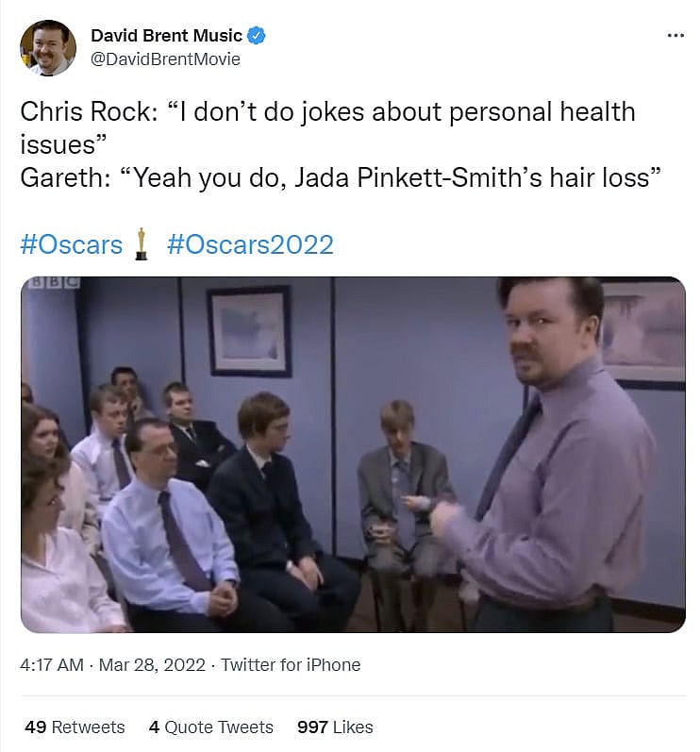
Task: Click the tweet text about Chris Rock
Action: [x=327, y=127]
